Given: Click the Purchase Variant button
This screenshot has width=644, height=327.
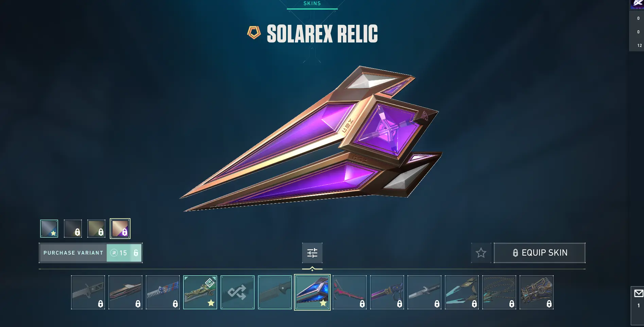Looking at the screenshot, I should tap(90, 253).
